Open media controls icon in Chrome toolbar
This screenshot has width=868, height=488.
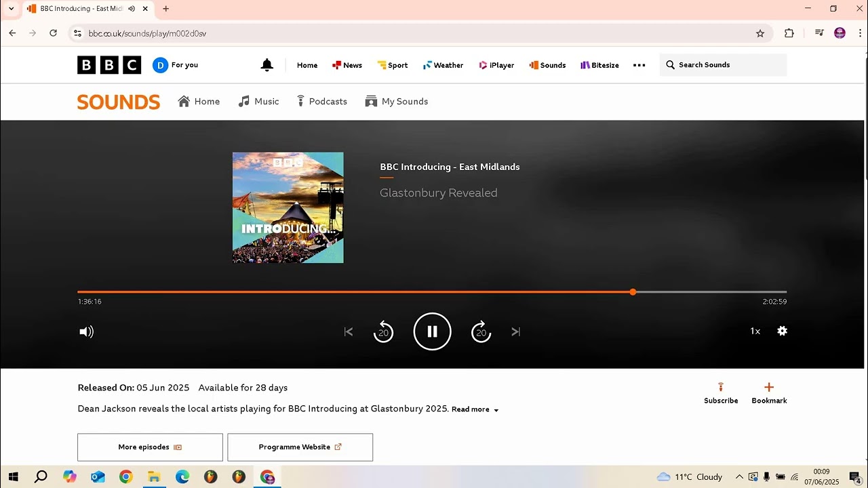point(819,33)
